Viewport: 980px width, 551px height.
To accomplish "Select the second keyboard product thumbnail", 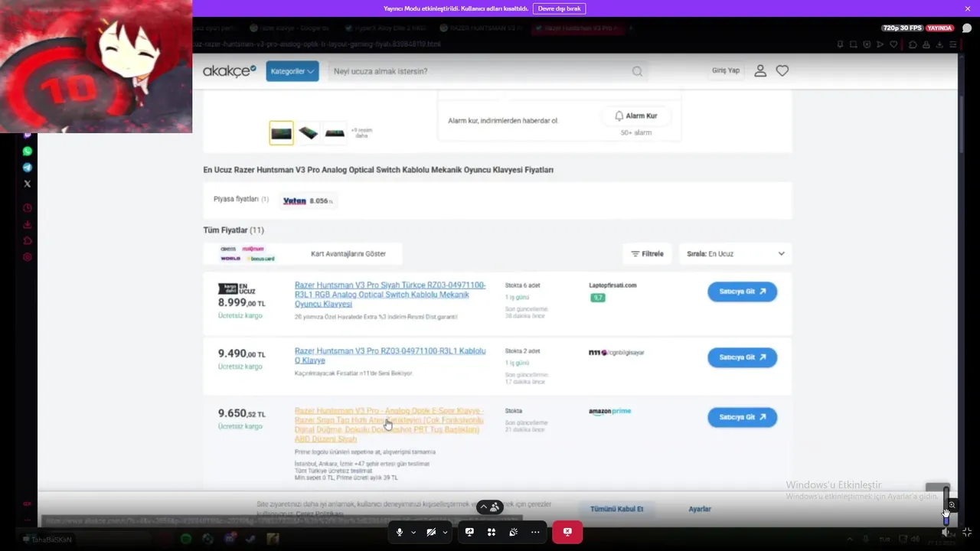I will [x=308, y=133].
